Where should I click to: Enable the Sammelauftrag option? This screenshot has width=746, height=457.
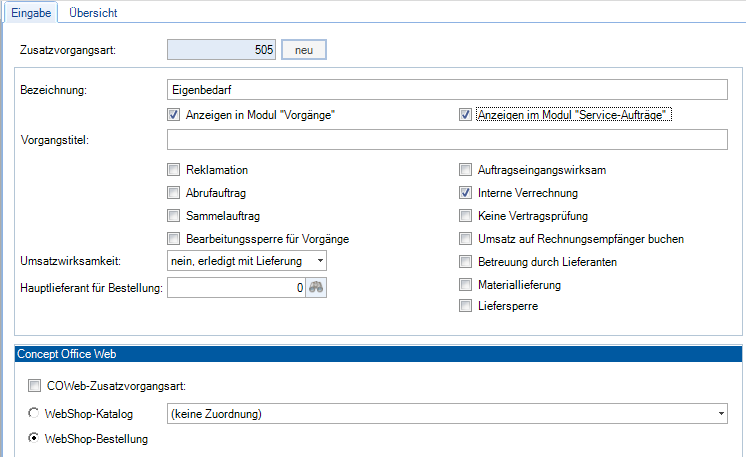coord(174,216)
